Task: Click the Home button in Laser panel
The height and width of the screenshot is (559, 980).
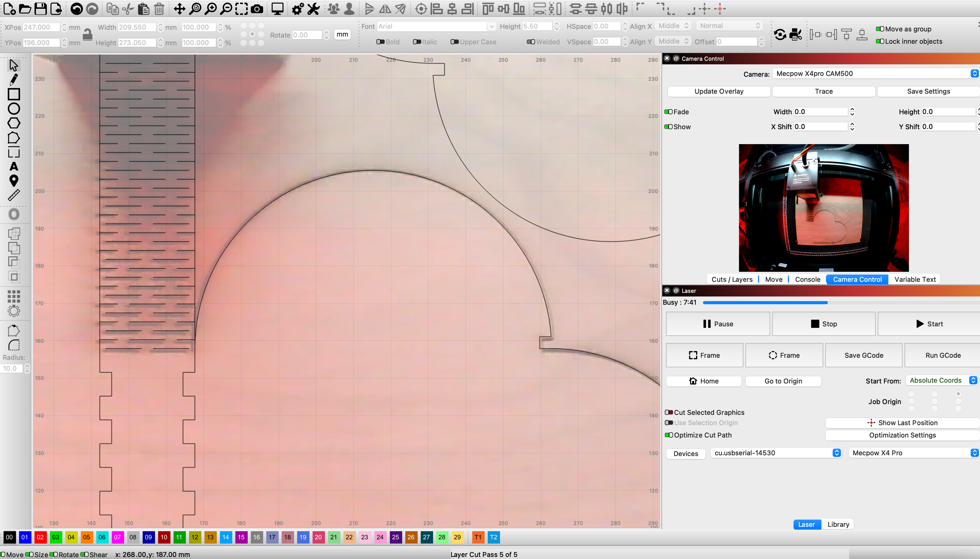Action: (703, 381)
